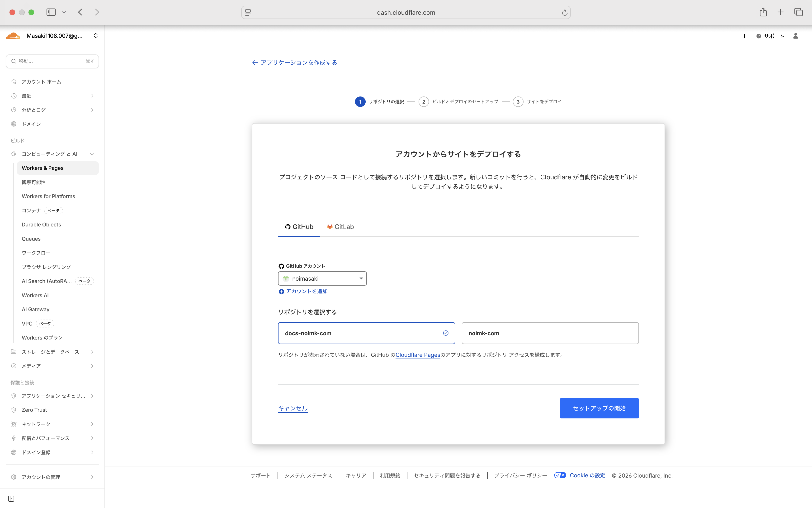Click Safari share icon

[763, 12]
